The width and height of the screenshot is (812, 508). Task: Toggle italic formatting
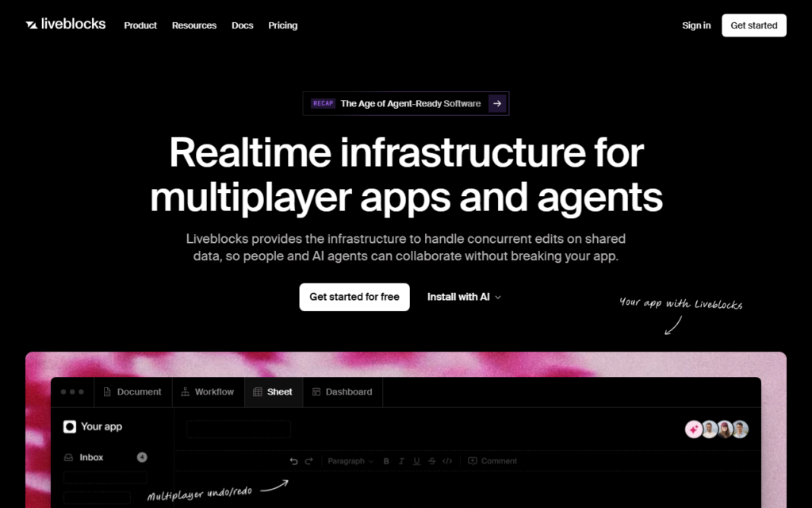401,461
